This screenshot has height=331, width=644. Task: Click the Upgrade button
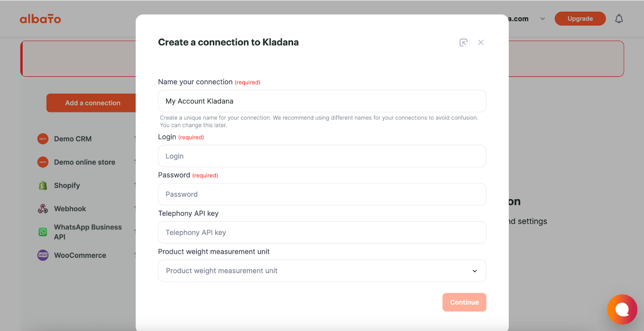580,19
